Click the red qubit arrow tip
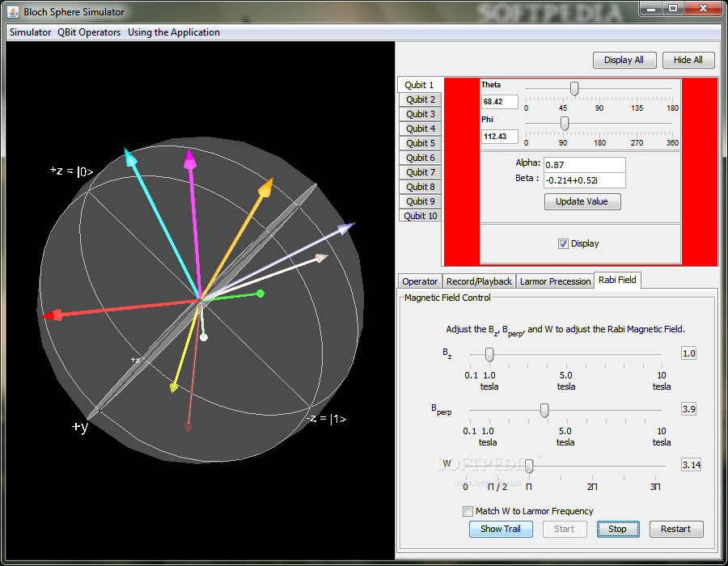This screenshot has width=728, height=566. tap(51, 315)
